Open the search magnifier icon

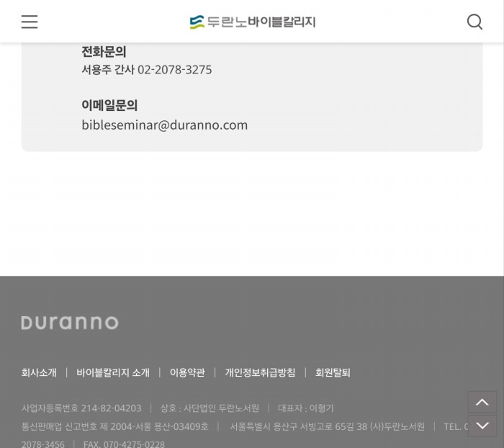point(474,22)
